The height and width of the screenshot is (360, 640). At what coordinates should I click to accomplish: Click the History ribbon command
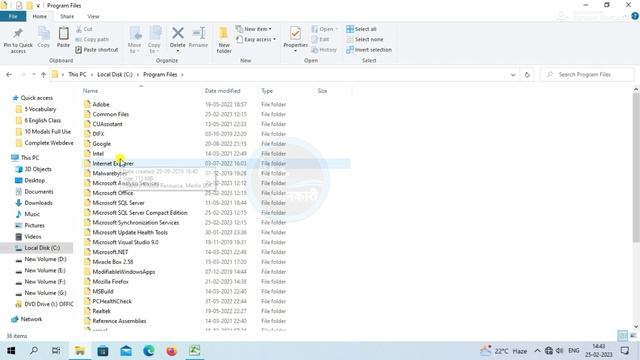[324, 49]
